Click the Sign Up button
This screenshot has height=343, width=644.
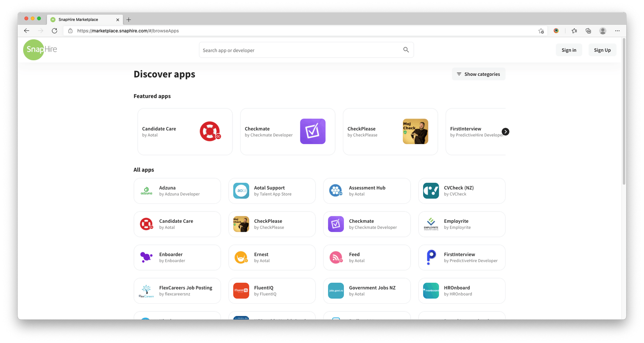(602, 50)
